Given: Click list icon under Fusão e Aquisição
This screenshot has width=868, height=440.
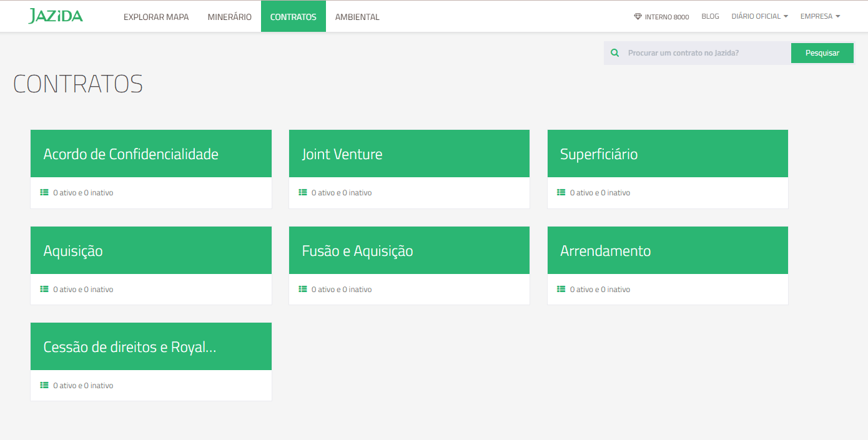Looking at the screenshot, I should point(303,290).
